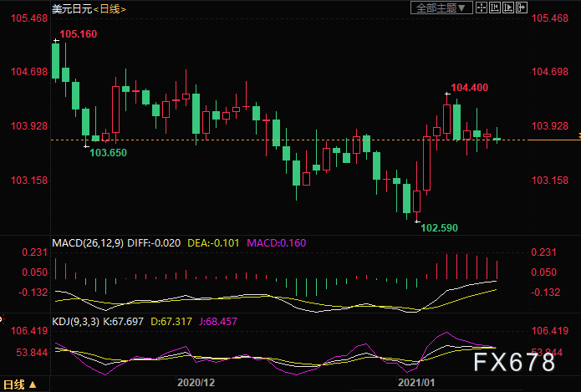Click the crosshair cursor icon
Image resolution: width=581 pixels, height=392 pixels.
pyautogui.click(x=482, y=8)
